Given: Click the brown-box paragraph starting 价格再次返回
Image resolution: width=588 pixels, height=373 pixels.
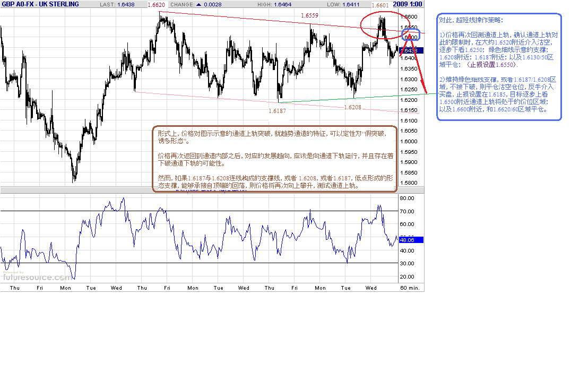Looking at the screenshot, I should (x=275, y=159).
